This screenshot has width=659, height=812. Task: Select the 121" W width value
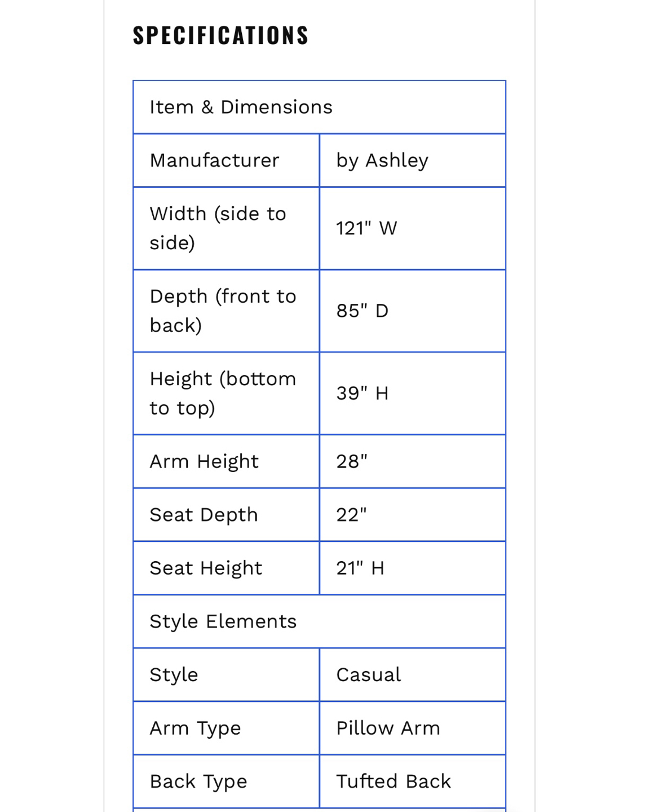pyautogui.click(x=366, y=228)
